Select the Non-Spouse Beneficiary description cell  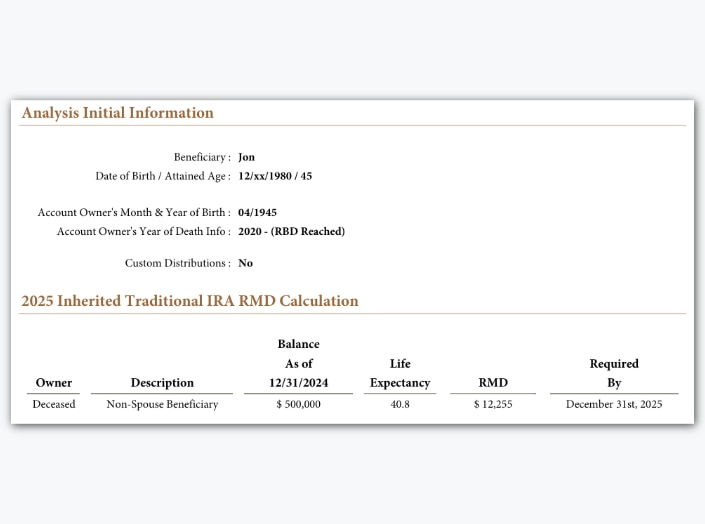pos(162,405)
